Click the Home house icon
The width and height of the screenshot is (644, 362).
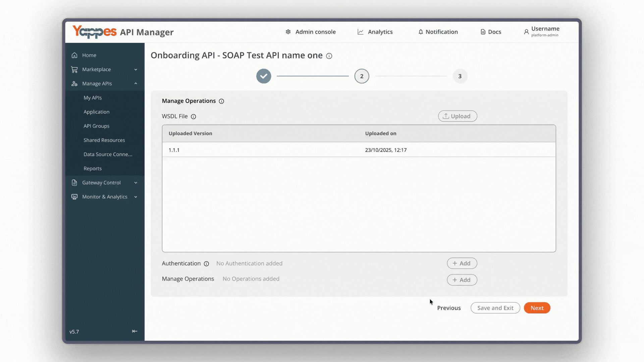pyautogui.click(x=74, y=55)
